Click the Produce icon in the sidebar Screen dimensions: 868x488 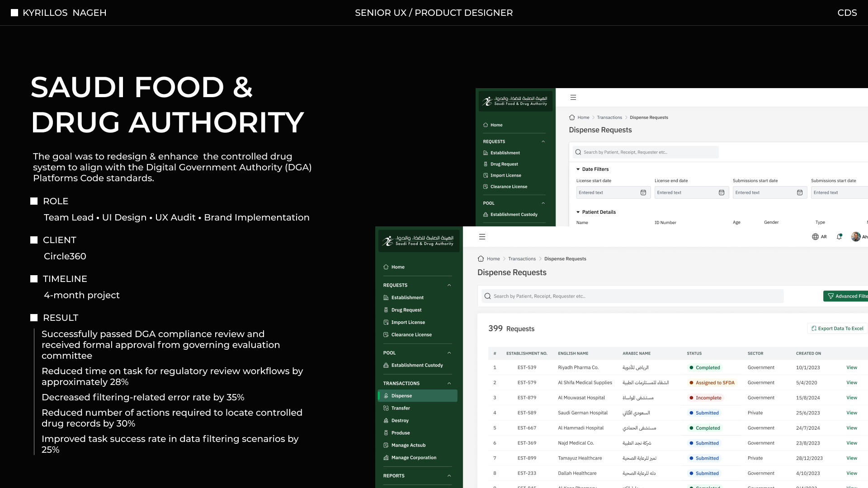[x=386, y=433]
